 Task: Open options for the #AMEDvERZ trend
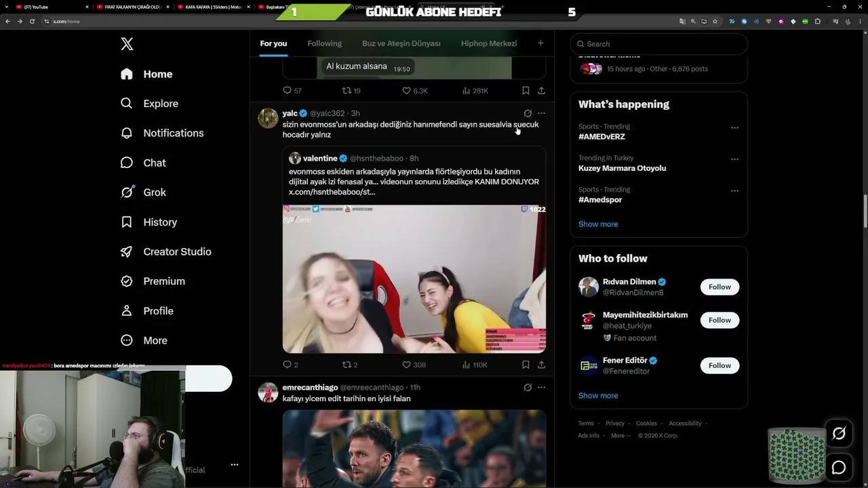coord(734,127)
